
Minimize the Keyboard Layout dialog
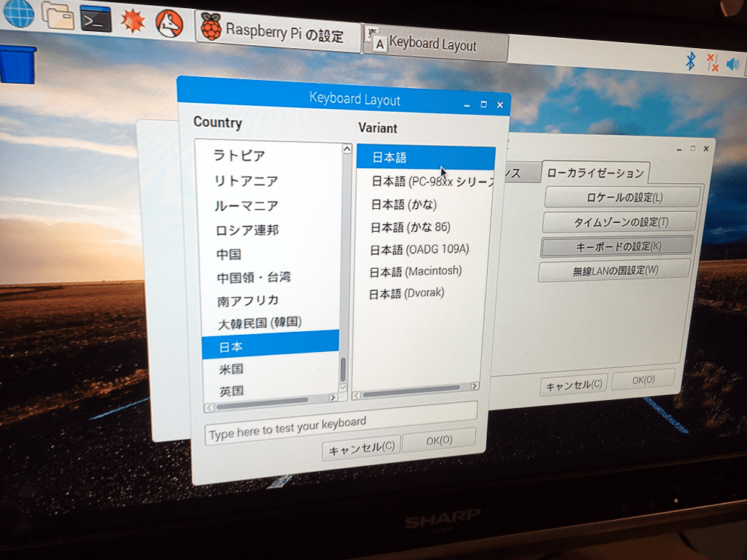coord(468,104)
